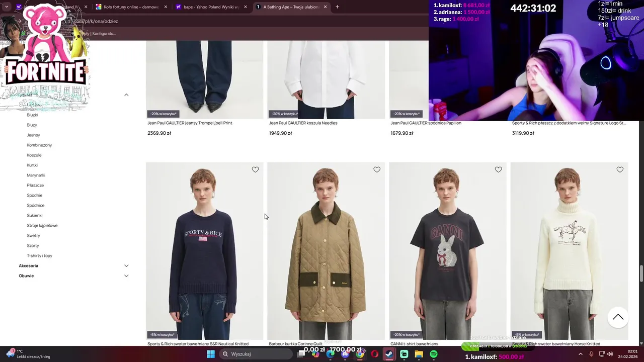Viewport: 644px width, 362px height.
Task: Open the Sporty & Rich navy sweater image
Action: (x=205, y=250)
